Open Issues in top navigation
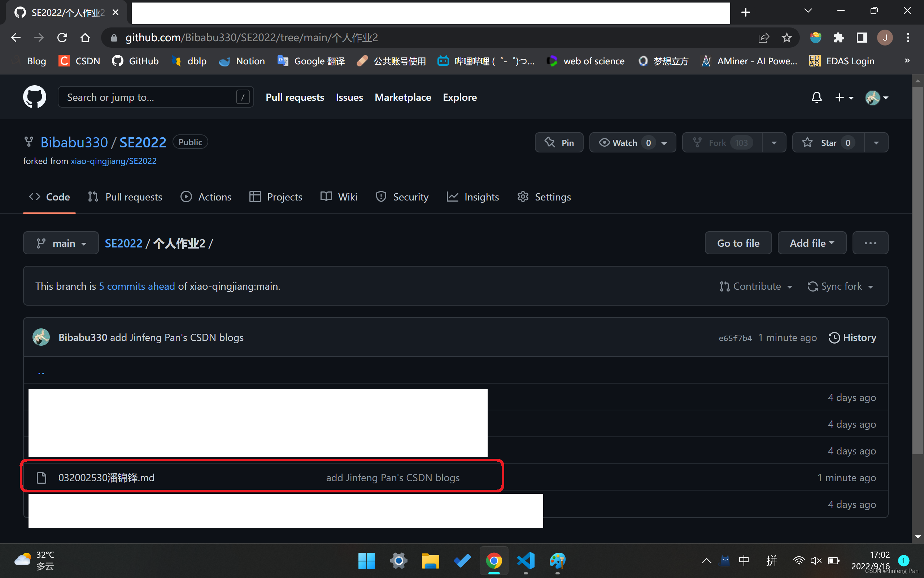This screenshot has width=924, height=578. pyautogui.click(x=349, y=97)
